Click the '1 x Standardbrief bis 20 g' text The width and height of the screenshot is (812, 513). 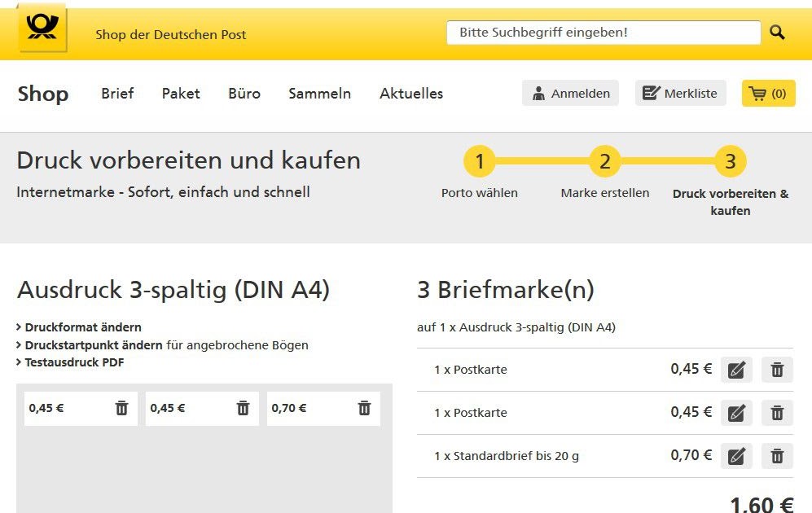[x=507, y=456]
